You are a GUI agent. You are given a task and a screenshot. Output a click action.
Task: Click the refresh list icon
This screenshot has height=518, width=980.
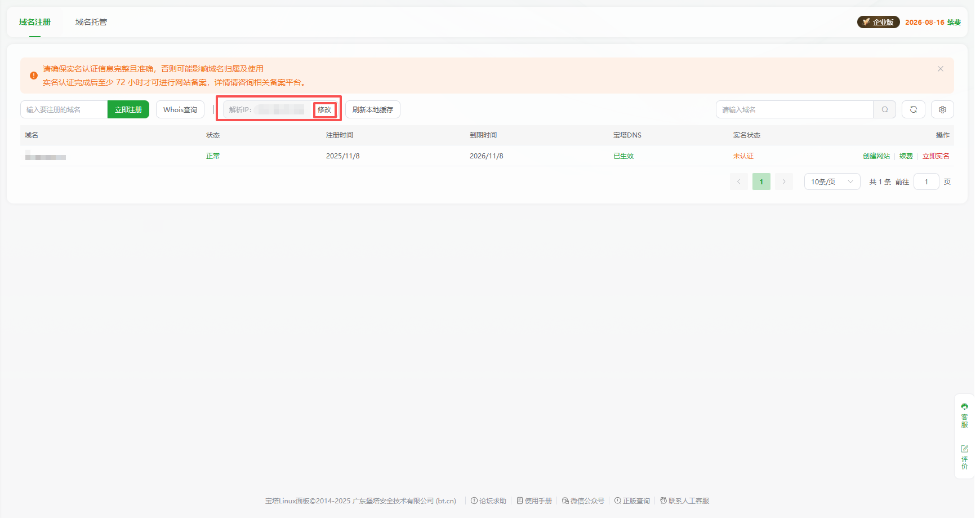(x=913, y=109)
